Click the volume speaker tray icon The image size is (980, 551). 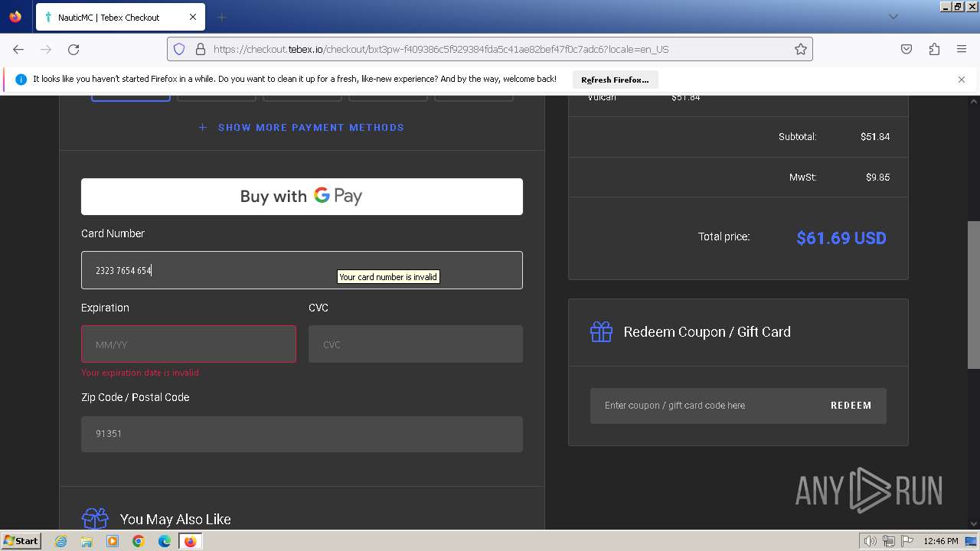[870, 541]
